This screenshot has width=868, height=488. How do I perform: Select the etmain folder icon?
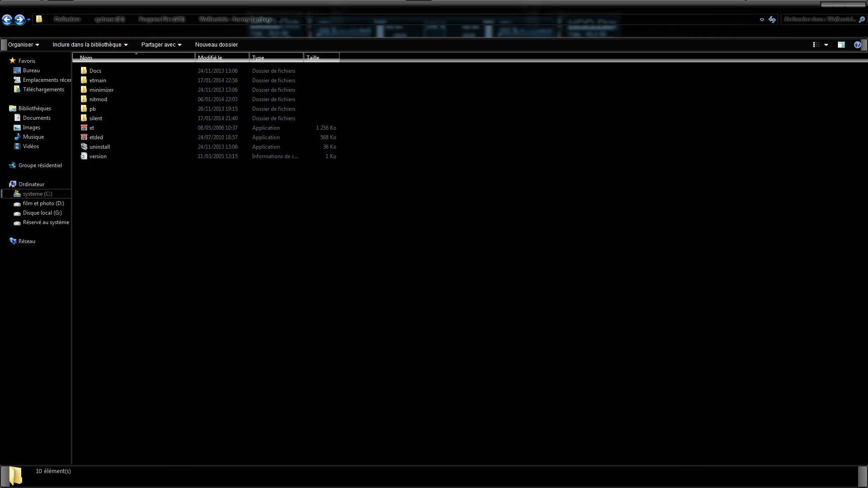click(84, 80)
